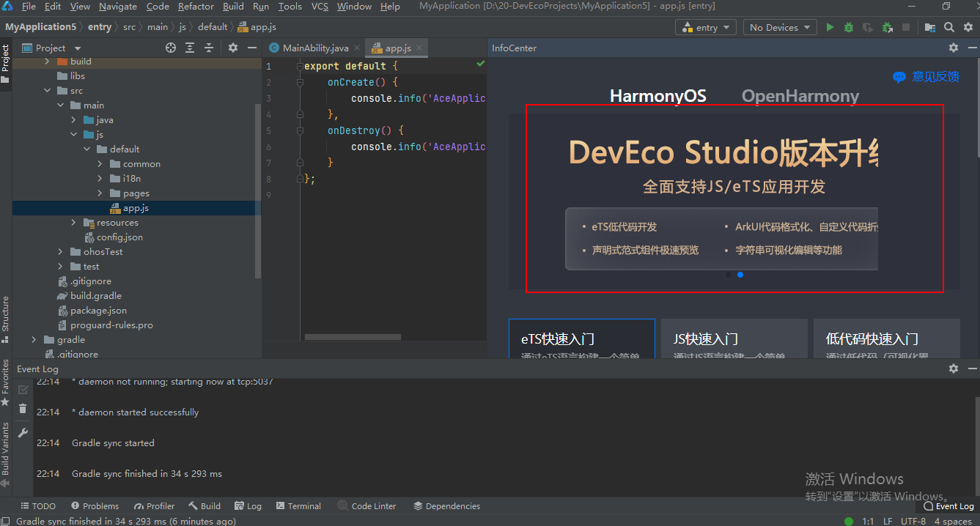
Task: Open the JS快速入门 card
Action: point(734,339)
